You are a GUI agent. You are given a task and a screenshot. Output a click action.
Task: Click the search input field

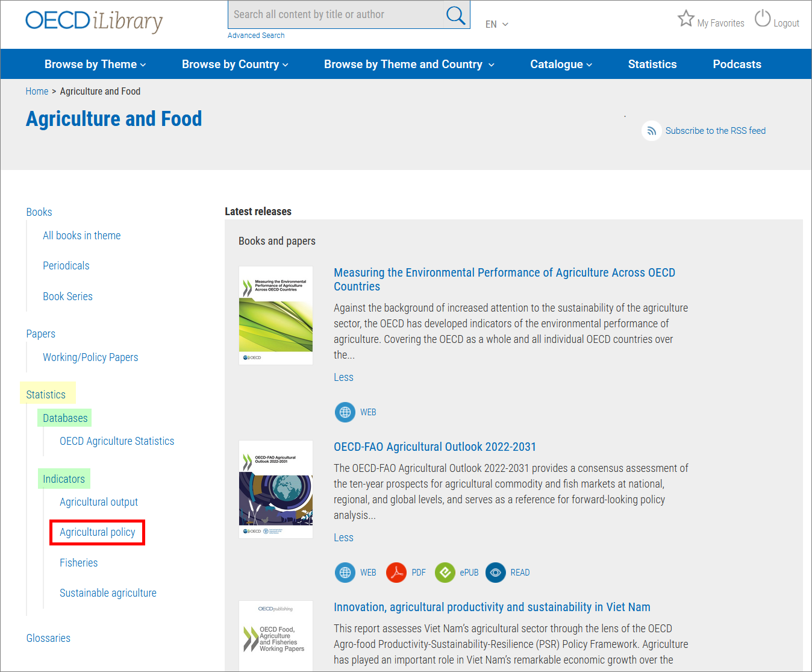click(x=336, y=14)
